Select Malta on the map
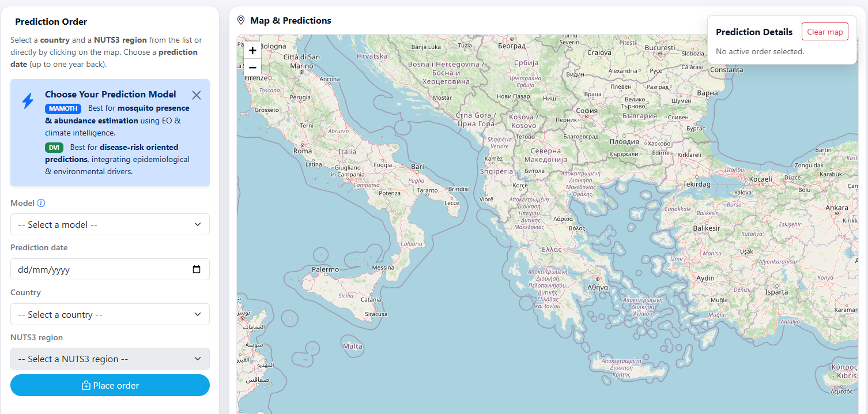Image resolution: width=868 pixels, height=414 pixels. click(352, 347)
